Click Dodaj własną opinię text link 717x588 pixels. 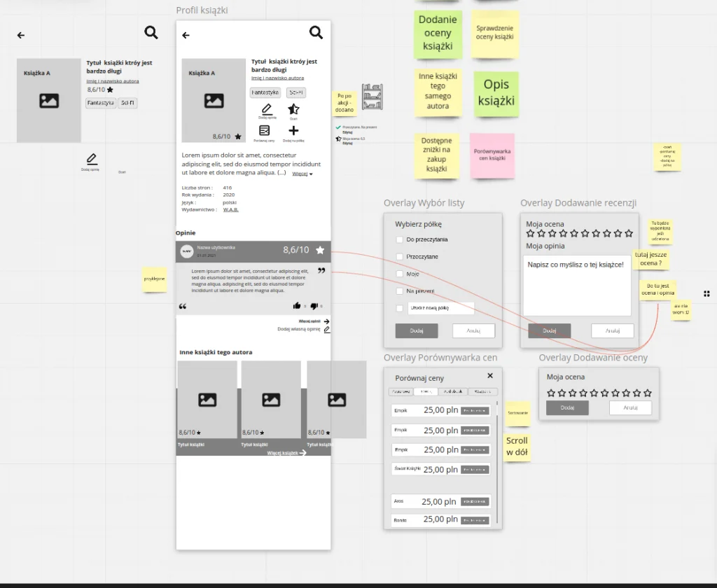(298, 329)
